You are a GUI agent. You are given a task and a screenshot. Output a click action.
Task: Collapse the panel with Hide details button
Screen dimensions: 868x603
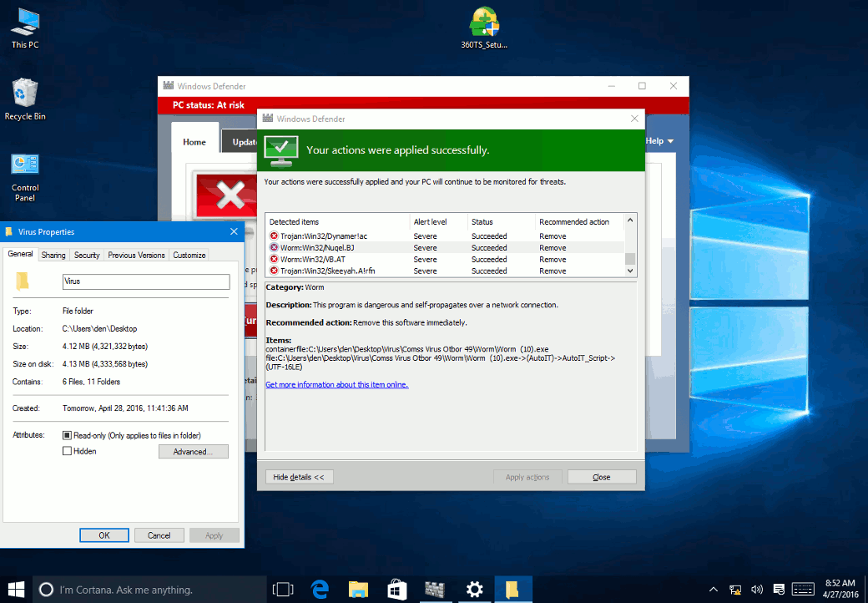click(299, 477)
